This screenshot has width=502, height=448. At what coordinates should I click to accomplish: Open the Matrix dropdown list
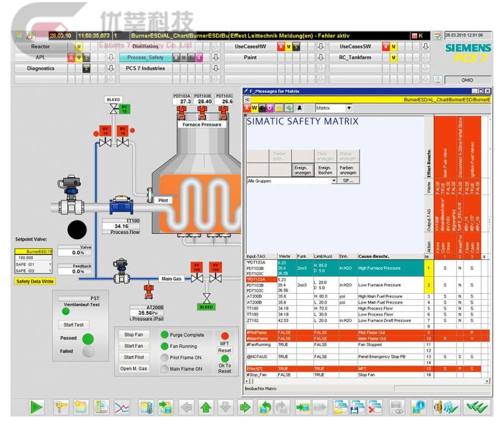[349, 108]
